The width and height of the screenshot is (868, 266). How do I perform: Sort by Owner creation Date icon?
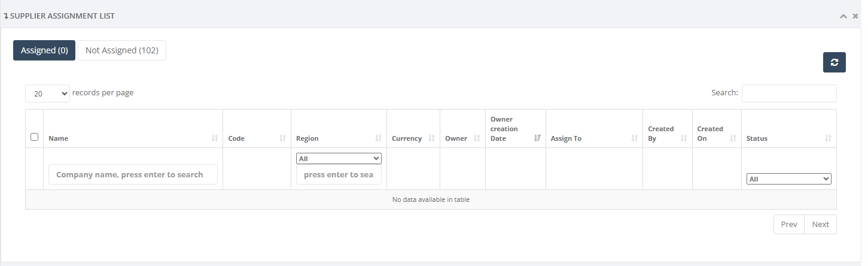click(537, 138)
